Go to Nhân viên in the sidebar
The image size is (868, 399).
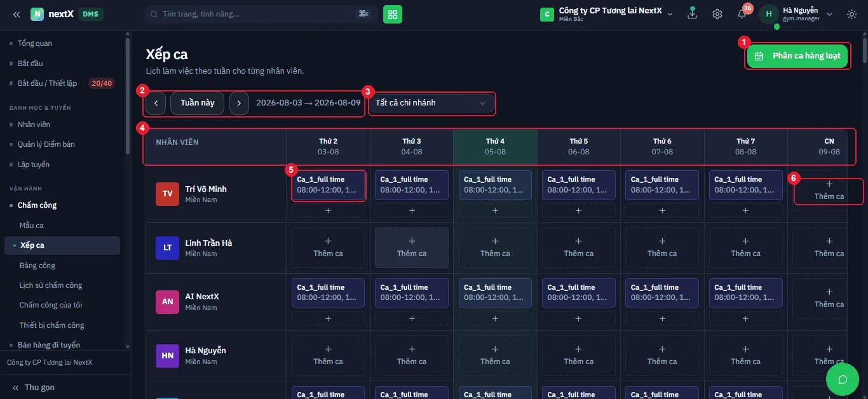pyautogui.click(x=34, y=125)
